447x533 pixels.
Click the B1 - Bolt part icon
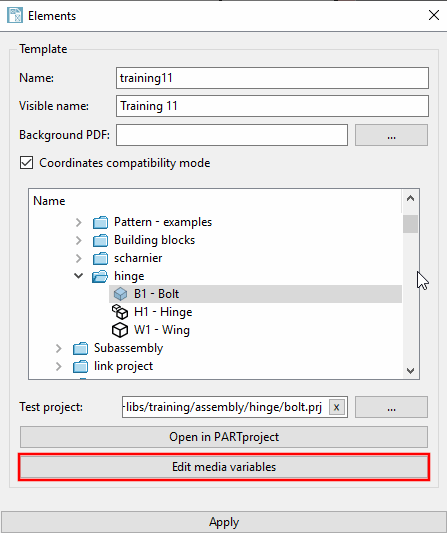(120, 294)
